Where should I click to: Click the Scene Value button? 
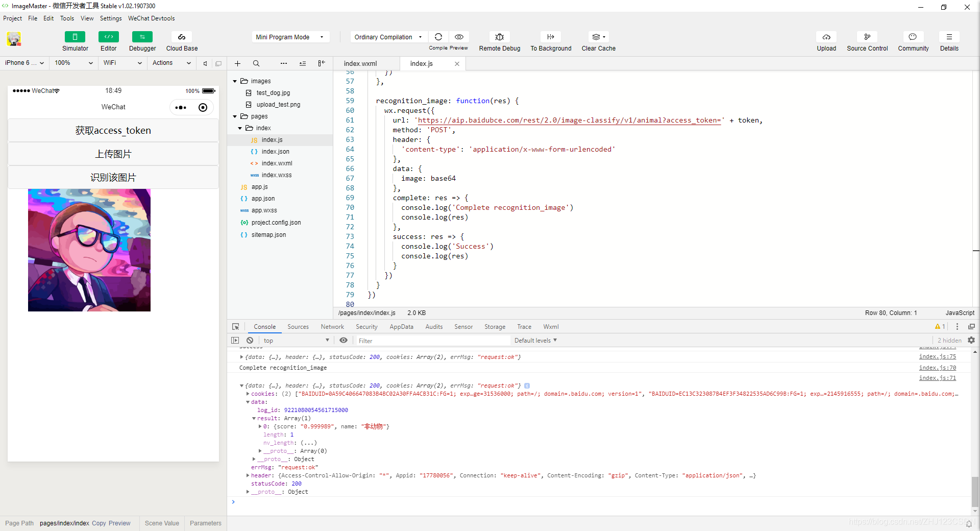[162, 523]
